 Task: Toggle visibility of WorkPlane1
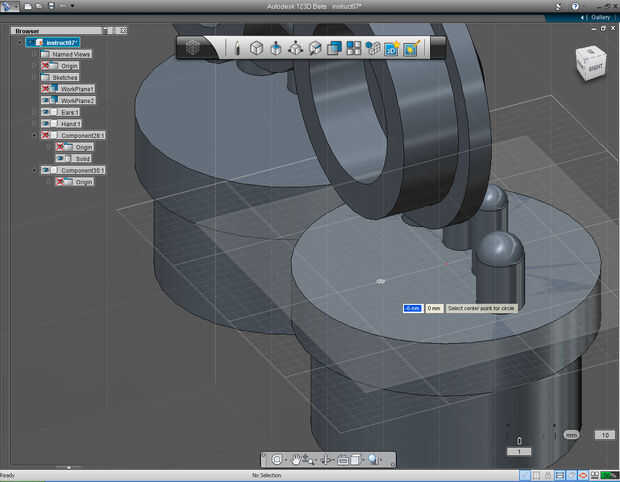46,89
